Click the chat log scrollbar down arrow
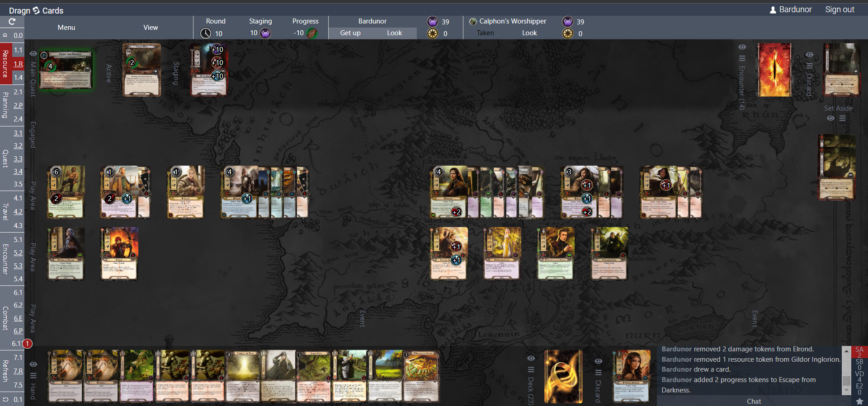The image size is (868, 406). (x=846, y=391)
